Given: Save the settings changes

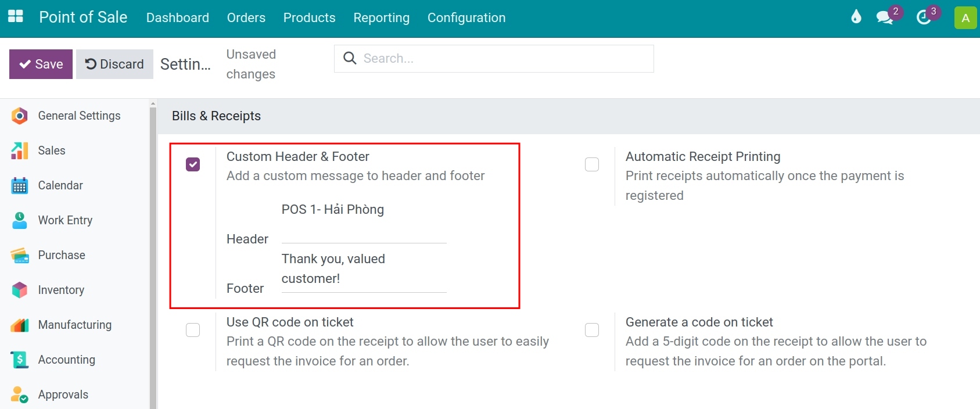Looking at the screenshot, I should (x=41, y=64).
